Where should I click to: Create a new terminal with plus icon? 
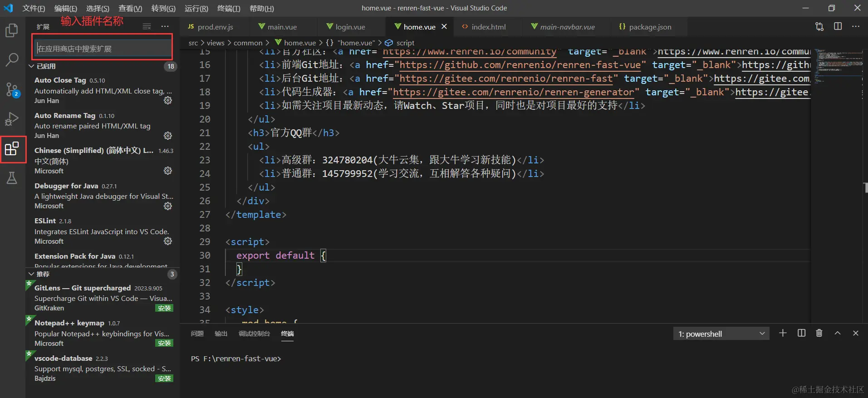click(783, 333)
